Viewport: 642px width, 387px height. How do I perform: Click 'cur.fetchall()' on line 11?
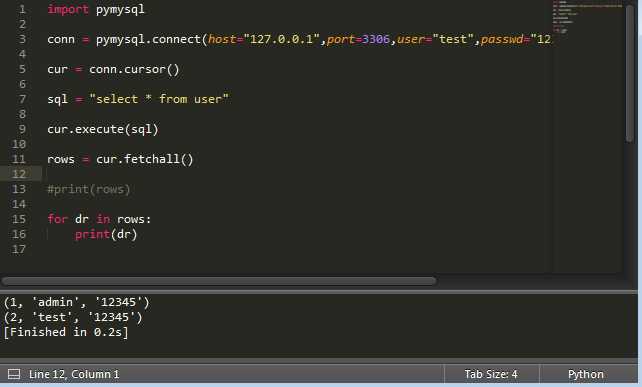click(x=145, y=159)
